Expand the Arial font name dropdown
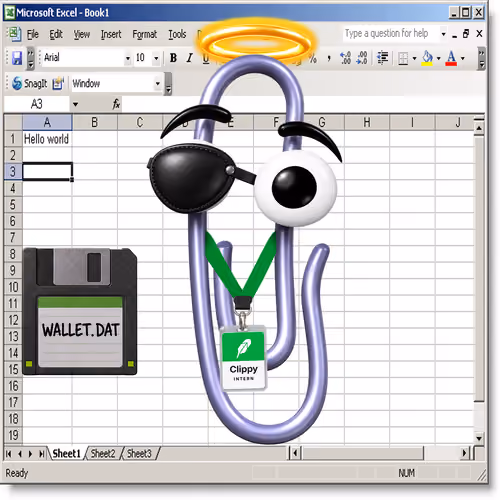This screenshot has width=500, height=500. (128, 59)
